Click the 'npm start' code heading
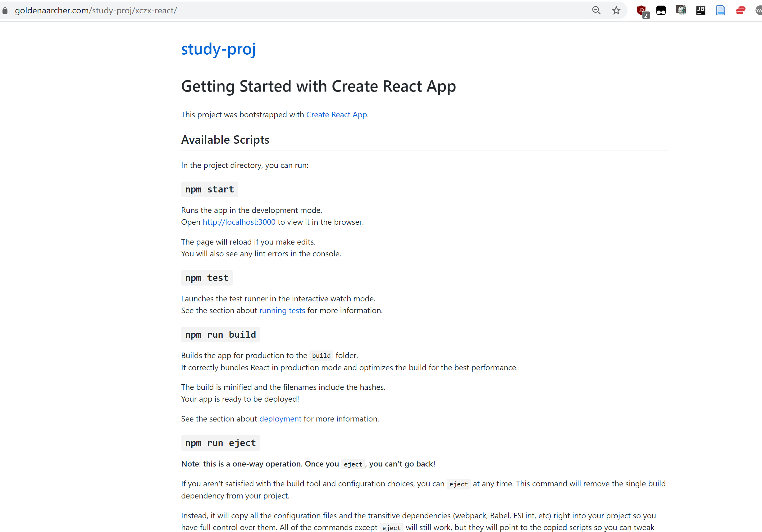The image size is (762, 532). tap(209, 189)
